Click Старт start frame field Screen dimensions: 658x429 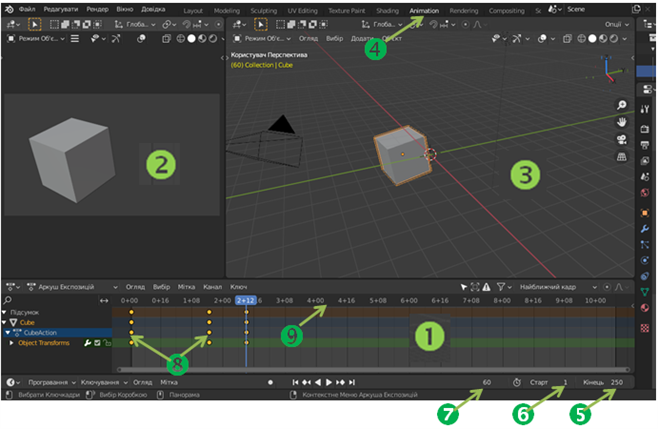549,382
